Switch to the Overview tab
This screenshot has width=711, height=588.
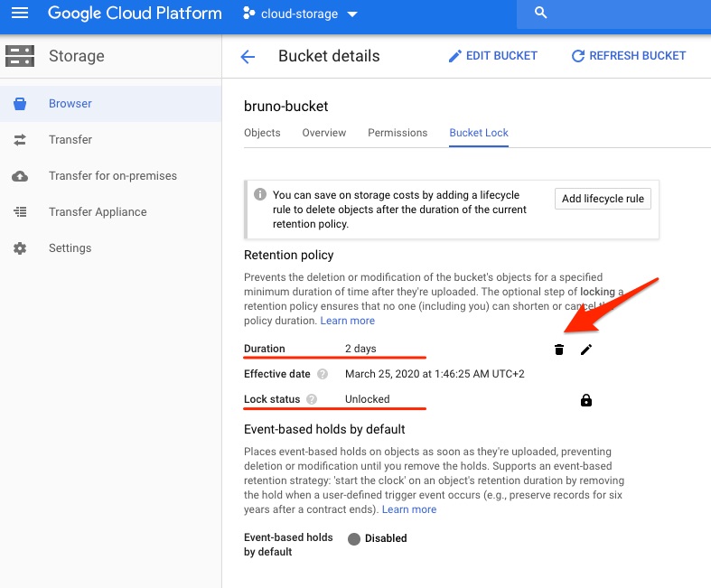[324, 133]
